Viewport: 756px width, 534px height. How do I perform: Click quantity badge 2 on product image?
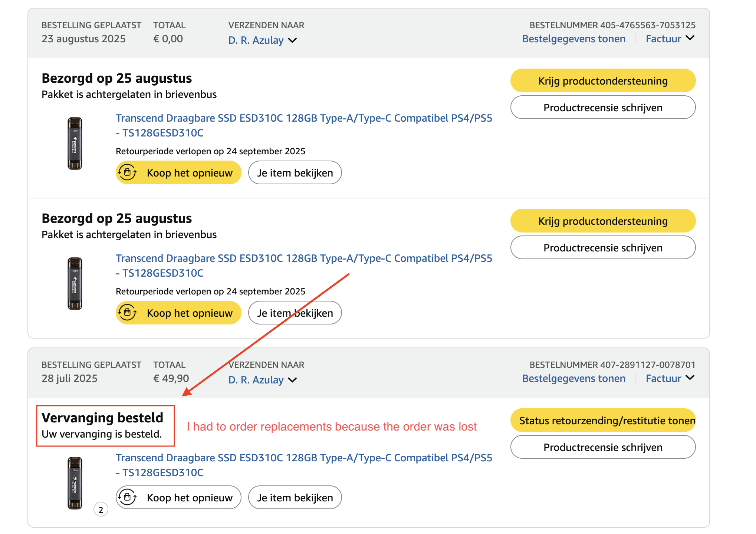101,510
